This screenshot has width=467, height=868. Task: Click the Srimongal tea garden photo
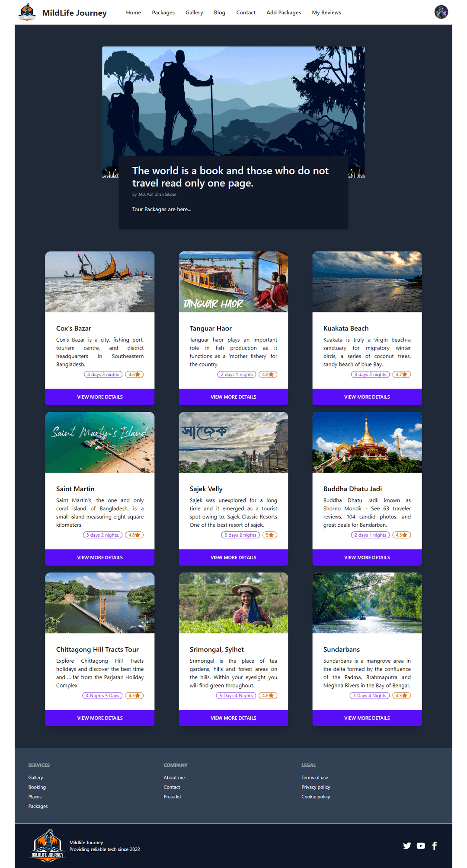tap(233, 603)
